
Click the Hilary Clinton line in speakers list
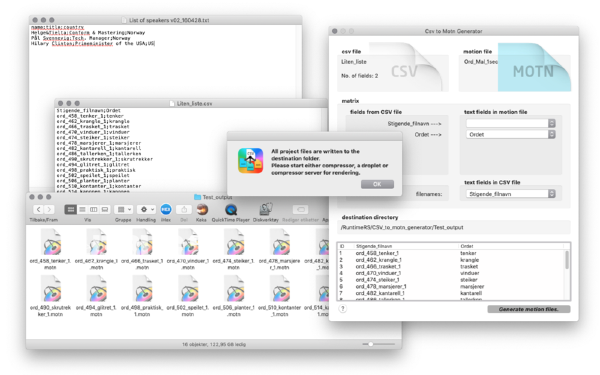(x=93, y=44)
